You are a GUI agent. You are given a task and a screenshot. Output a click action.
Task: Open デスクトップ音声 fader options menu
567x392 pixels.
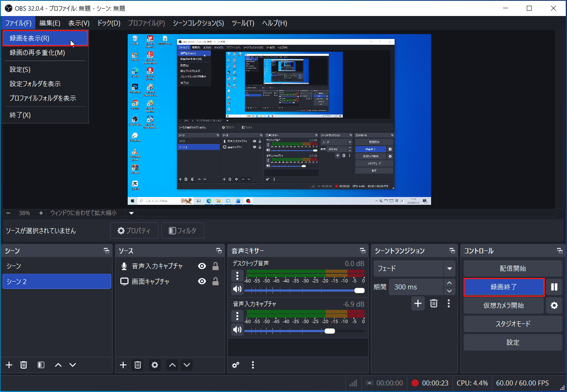point(237,275)
